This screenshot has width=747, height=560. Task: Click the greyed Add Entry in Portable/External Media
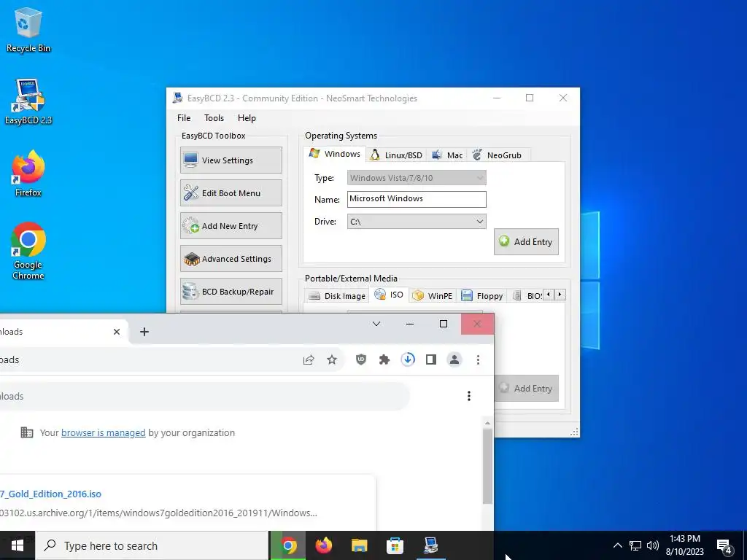(526, 389)
